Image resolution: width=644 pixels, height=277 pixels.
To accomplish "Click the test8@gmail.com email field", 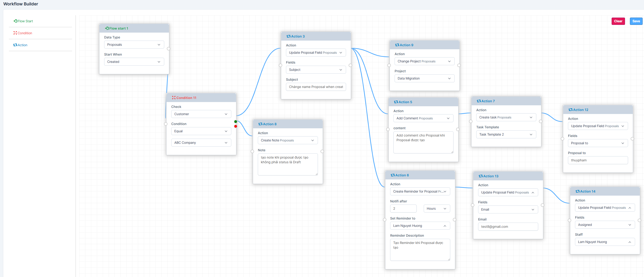I will tap(508, 227).
